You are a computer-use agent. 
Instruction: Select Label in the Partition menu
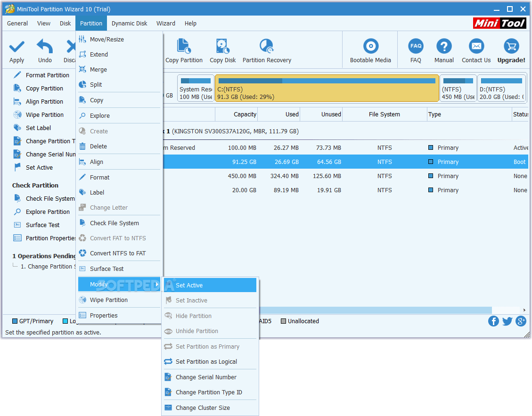[x=119, y=192]
